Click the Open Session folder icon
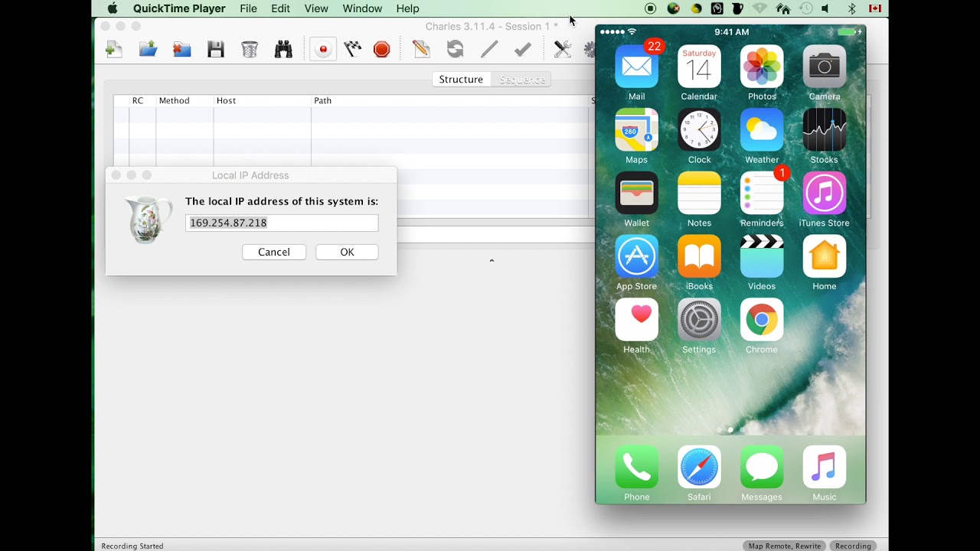980x551 pixels. click(148, 50)
